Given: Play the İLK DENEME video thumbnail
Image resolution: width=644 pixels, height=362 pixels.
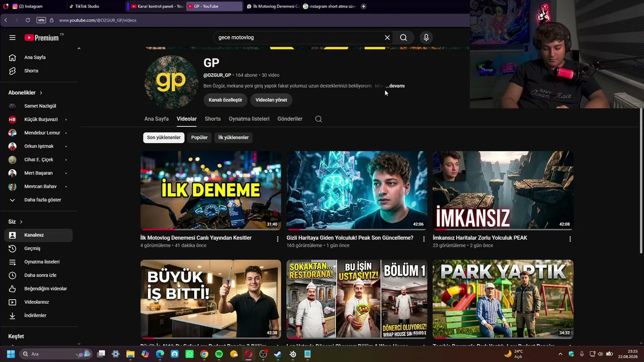Looking at the screenshot, I should [x=211, y=191].
